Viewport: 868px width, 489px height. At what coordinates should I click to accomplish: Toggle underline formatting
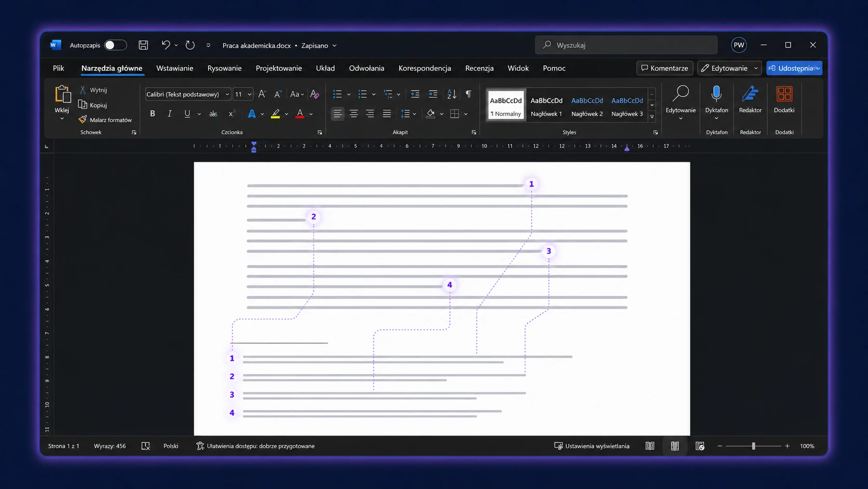click(x=187, y=114)
